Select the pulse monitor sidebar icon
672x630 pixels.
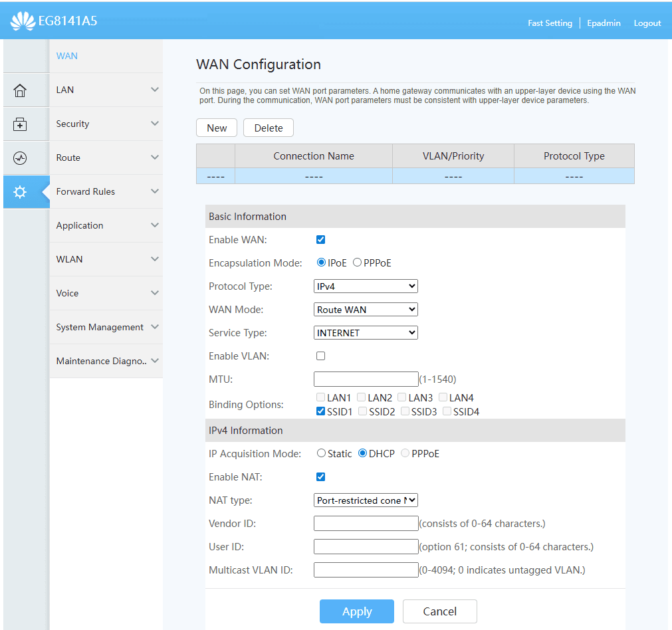tap(20, 158)
